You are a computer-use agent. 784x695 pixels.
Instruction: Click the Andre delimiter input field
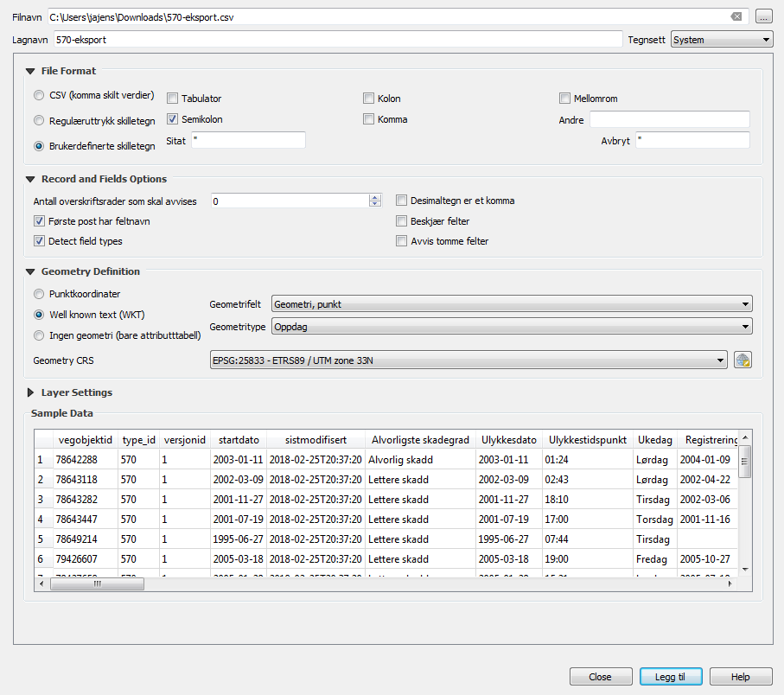pyautogui.click(x=670, y=119)
